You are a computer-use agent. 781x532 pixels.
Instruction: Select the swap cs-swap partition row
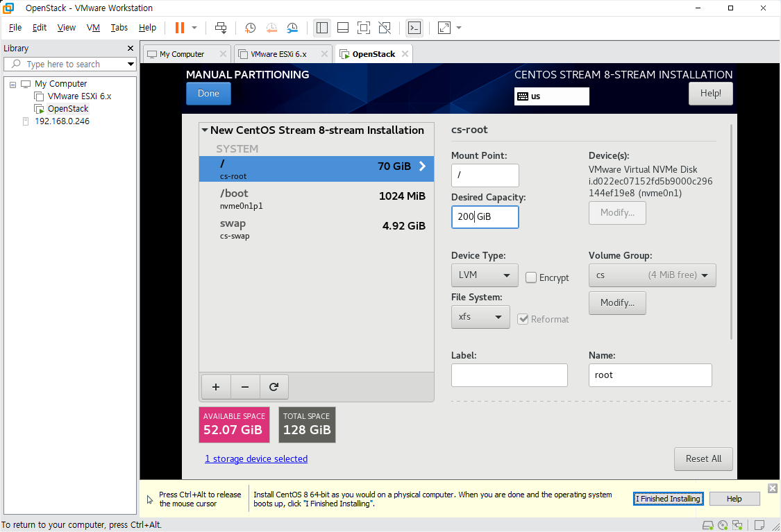317,229
